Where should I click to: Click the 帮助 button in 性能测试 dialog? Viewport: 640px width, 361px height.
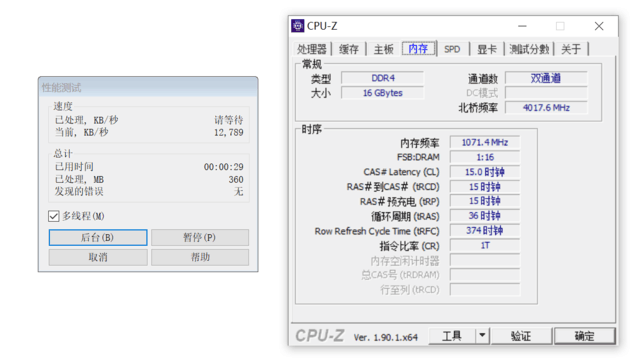200,257
